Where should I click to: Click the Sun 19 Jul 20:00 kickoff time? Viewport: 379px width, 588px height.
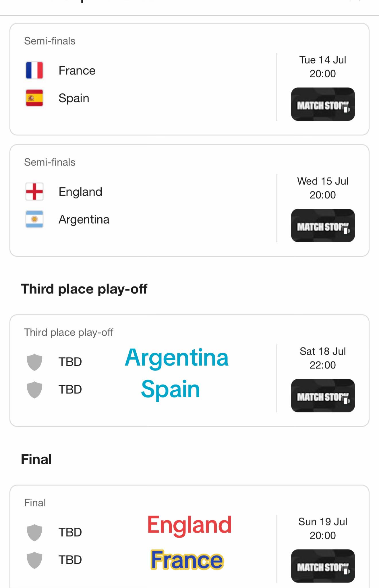click(323, 529)
